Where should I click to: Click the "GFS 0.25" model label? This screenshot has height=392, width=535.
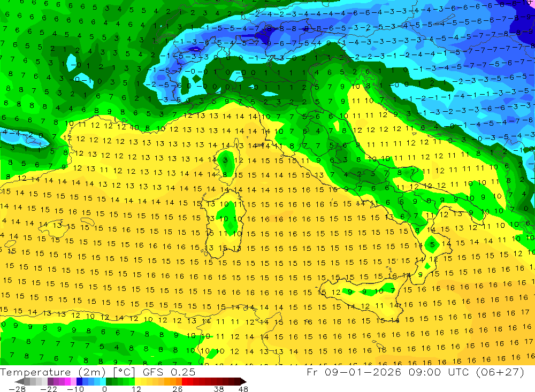click(169, 372)
